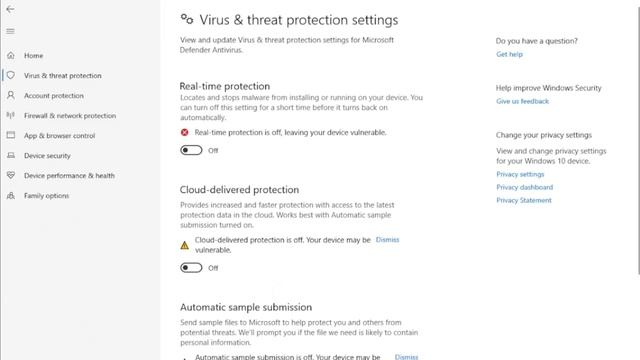Open the Privacy Statement link

point(524,200)
